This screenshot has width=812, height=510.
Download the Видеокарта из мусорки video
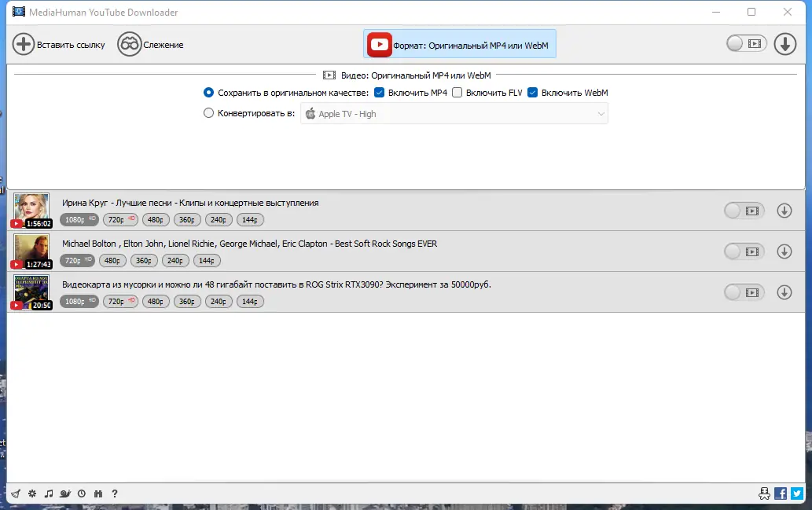click(784, 292)
